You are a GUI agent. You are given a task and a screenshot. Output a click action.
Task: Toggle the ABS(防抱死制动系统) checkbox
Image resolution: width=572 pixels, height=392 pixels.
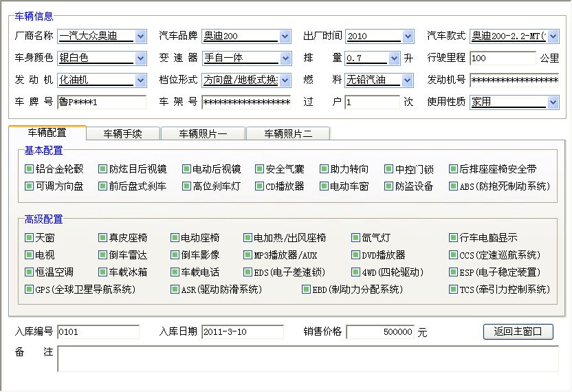[453, 186]
